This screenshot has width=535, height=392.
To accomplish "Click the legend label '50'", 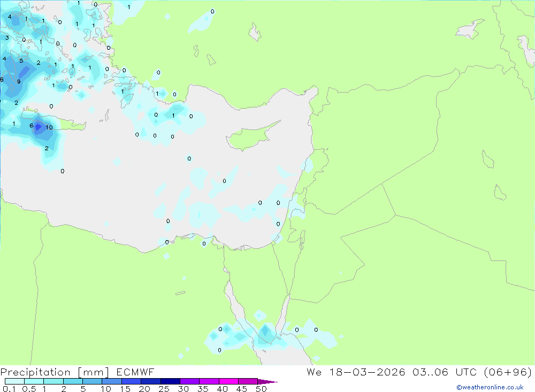I will [x=261, y=389].
